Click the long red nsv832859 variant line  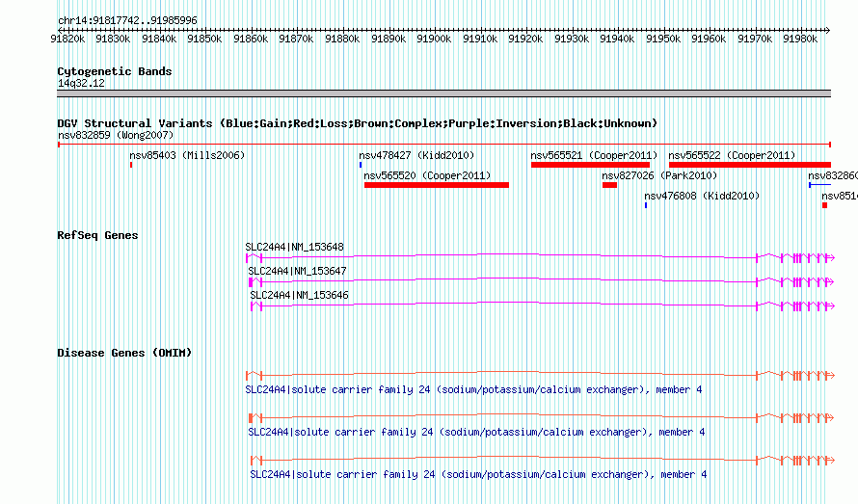444,145
